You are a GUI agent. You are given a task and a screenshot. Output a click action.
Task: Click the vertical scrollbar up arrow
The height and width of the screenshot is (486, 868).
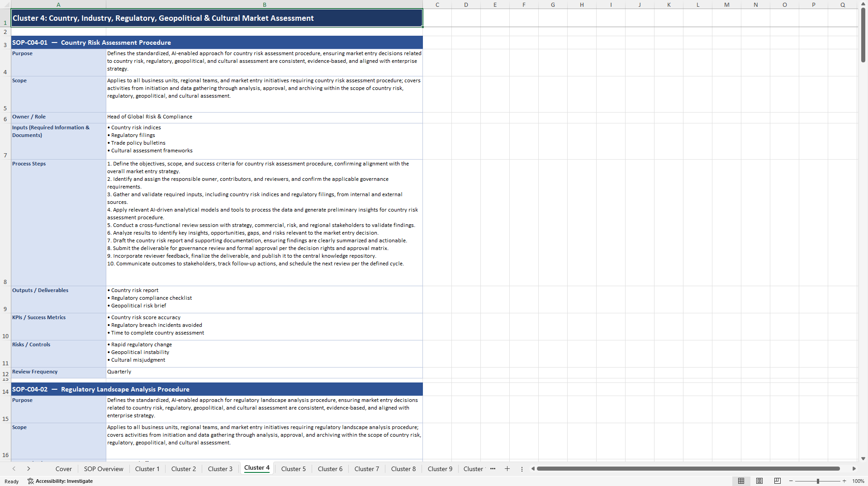(x=863, y=4)
